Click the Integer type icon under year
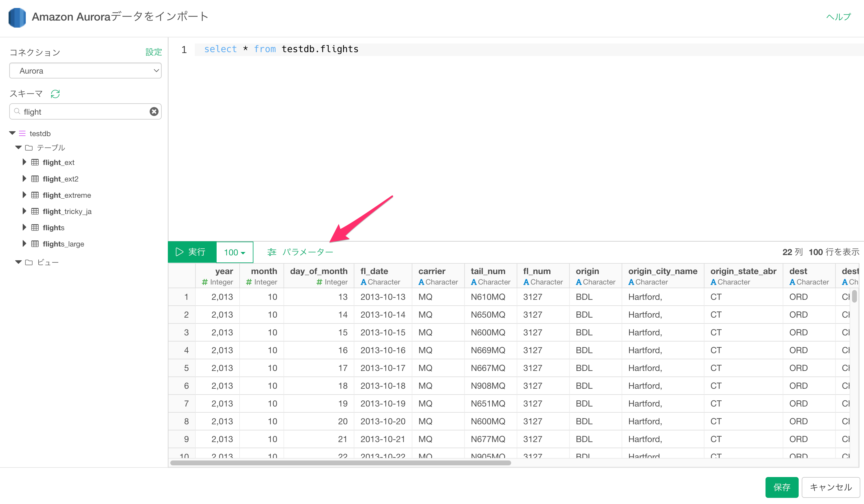The width and height of the screenshot is (864, 504). (x=205, y=282)
